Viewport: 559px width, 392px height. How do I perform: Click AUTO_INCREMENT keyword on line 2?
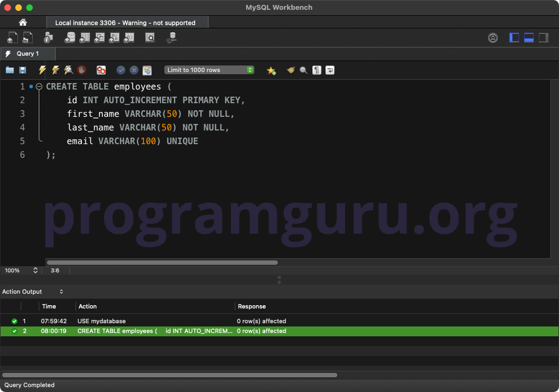click(140, 100)
